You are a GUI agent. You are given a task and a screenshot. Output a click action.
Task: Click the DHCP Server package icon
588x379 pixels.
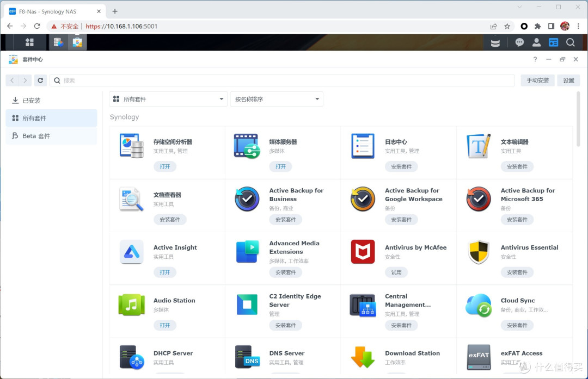click(x=132, y=357)
